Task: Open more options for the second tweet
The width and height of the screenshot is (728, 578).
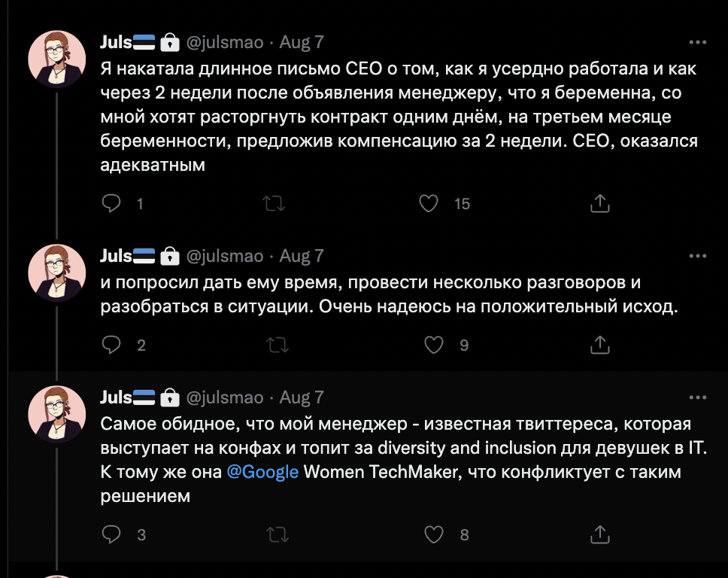Action: tap(699, 255)
